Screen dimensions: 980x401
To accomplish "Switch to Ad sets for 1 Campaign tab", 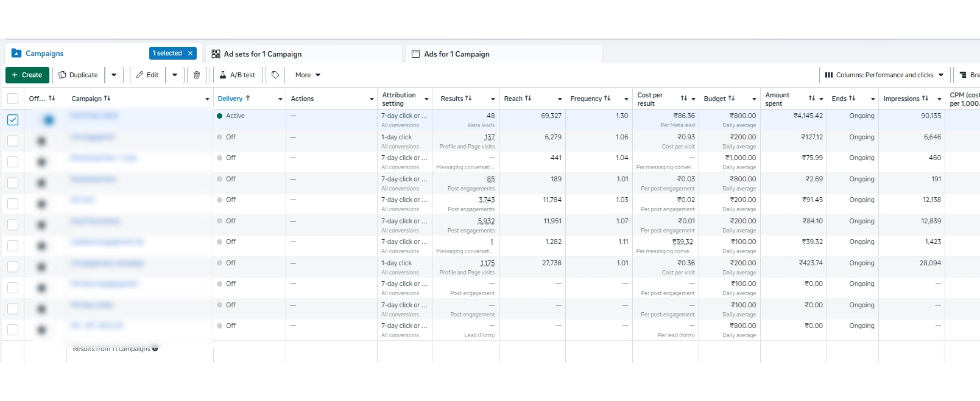I will click(x=263, y=54).
